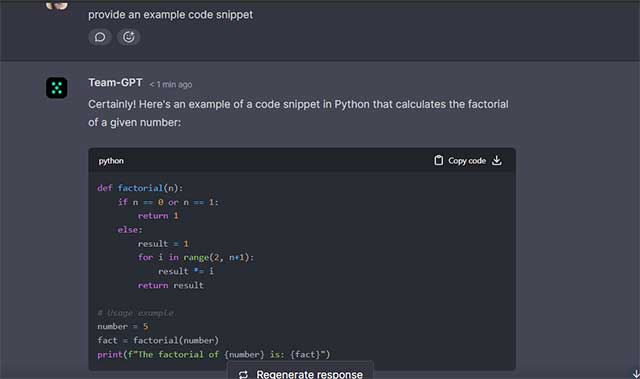Click the 'provide an example code snippet' message
The image size is (640, 379).
[x=171, y=15]
